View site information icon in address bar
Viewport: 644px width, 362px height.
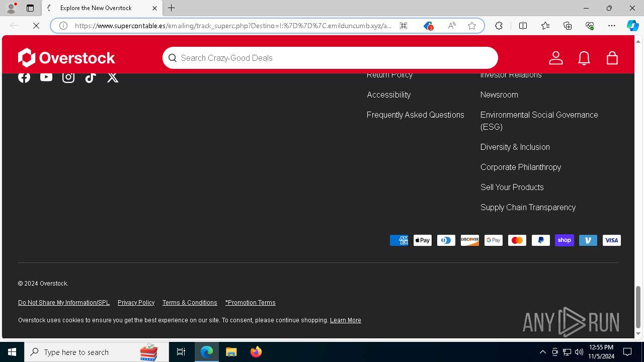[63, 26]
